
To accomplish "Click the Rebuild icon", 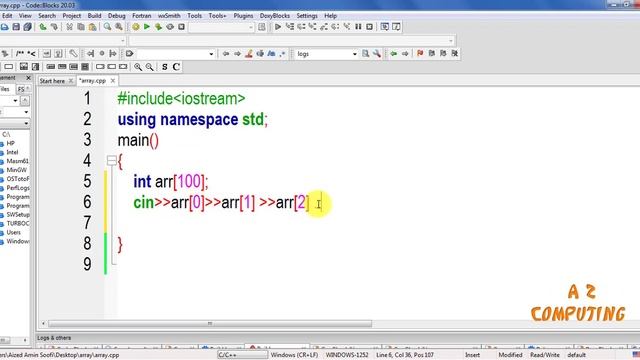I will click(x=170, y=27).
